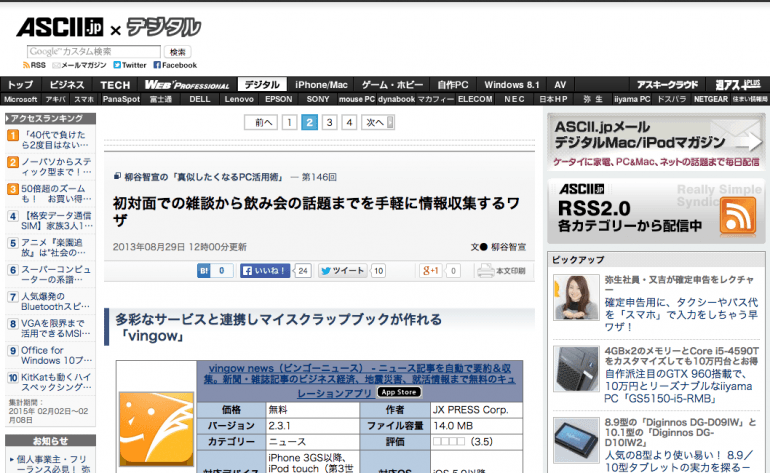Open the ゲーム・ホビー nav tab
This screenshot has width=770, height=473.
click(x=392, y=84)
